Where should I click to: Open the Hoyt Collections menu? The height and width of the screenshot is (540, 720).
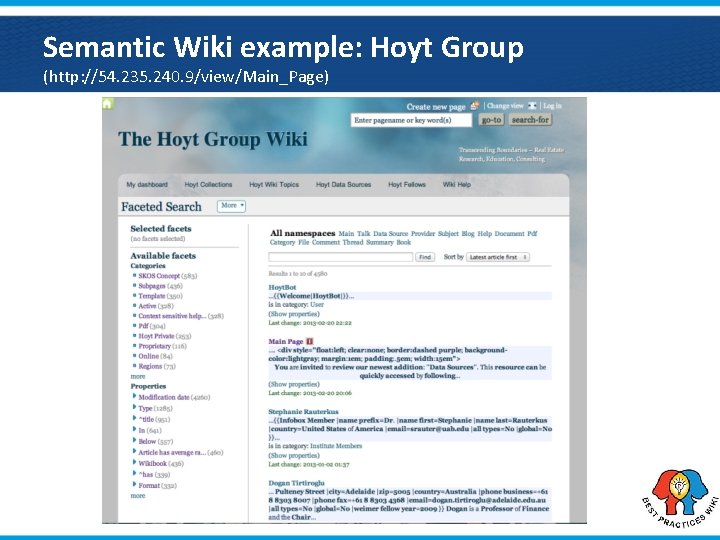[208, 185]
